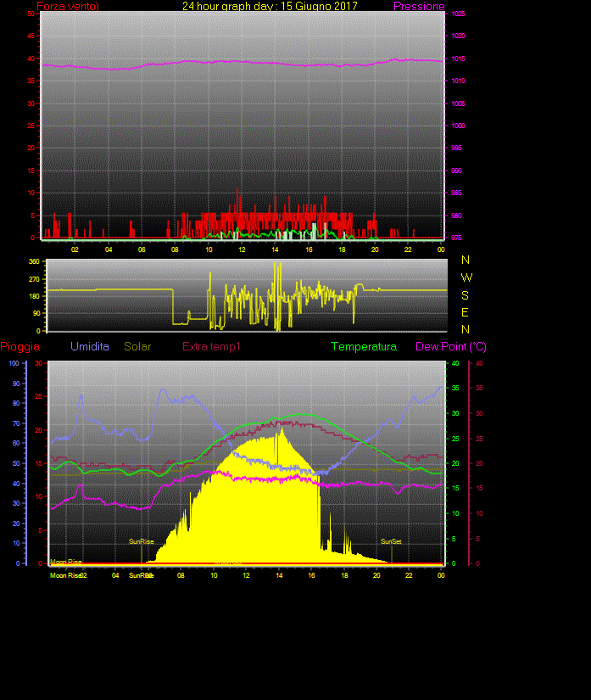Viewport: 591px width, 700px height.
Task: Click the 50 value on the wind speed axis
Action: pyautogui.click(x=31, y=14)
